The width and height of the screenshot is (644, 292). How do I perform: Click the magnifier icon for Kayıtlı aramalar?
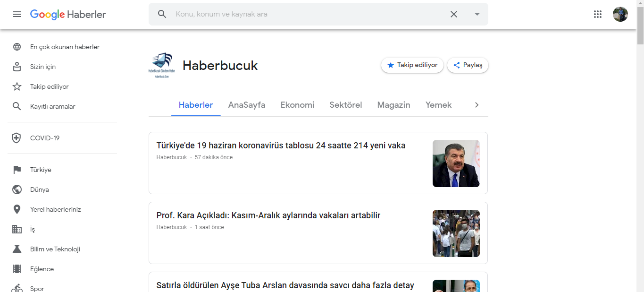pyautogui.click(x=17, y=106)
